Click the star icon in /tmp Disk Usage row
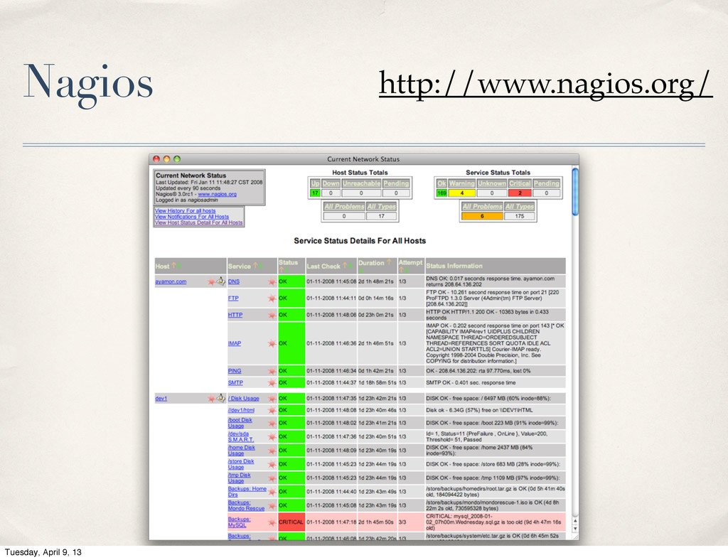The height and width of the screenshot is (560, 728). [x=272, y=478]
